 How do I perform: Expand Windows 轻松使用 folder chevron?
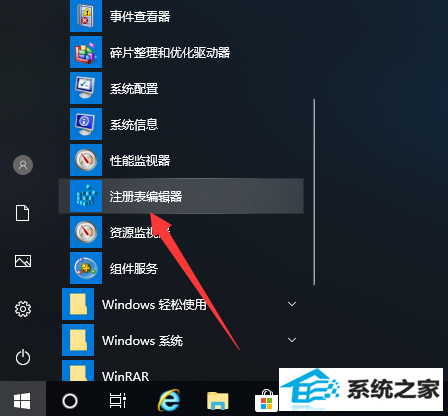[292, 304]
